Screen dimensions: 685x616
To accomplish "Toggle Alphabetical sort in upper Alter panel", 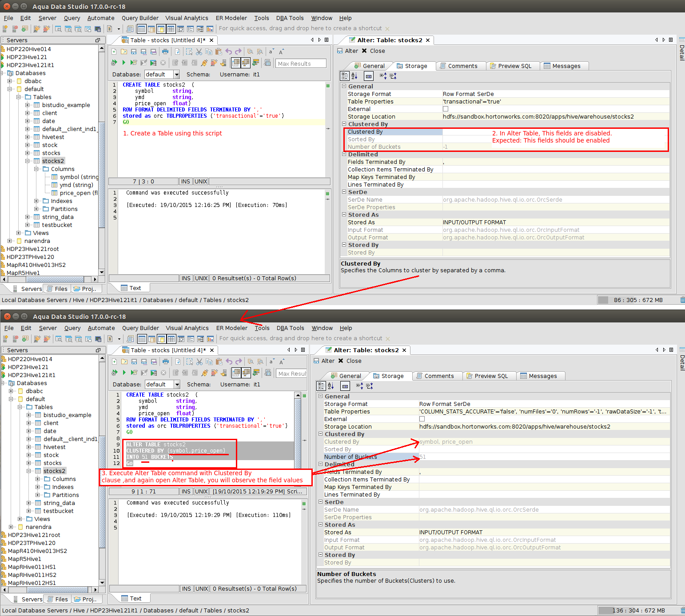I will point(354,76).
